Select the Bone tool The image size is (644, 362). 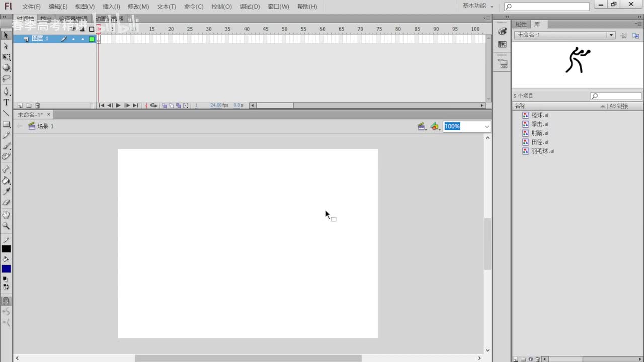(x=6, y=169)
